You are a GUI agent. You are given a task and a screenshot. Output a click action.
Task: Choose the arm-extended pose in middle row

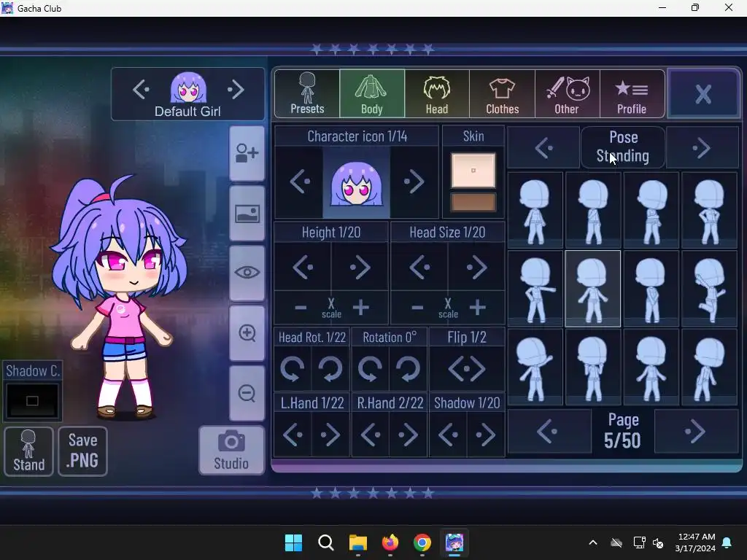pyautogui.click(x=535, y=289)
